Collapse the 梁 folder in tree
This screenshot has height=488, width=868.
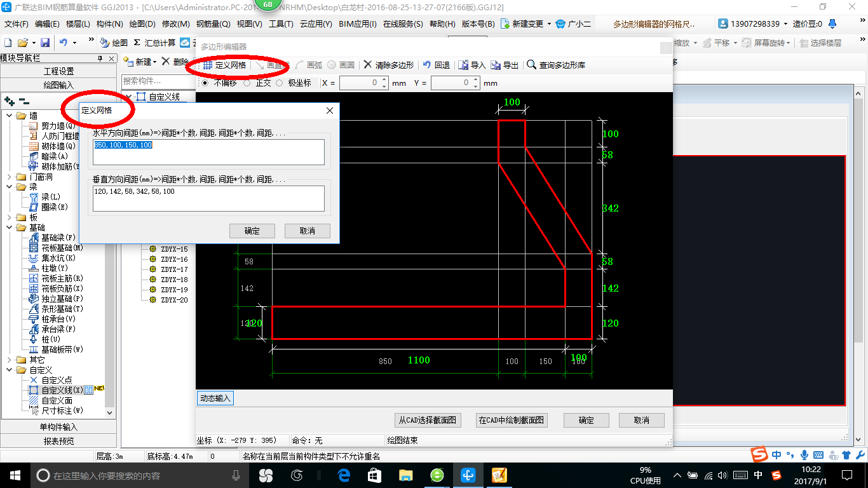[x=10, y=187]
